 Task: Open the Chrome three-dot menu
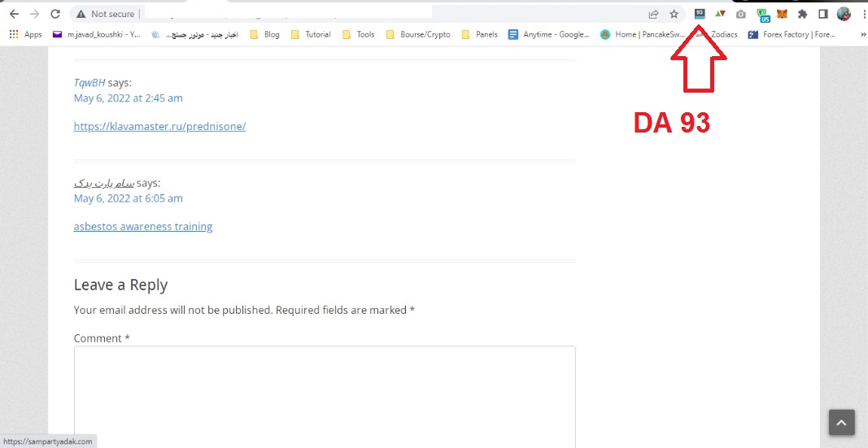pyautogui.click(x=863, y=14)
